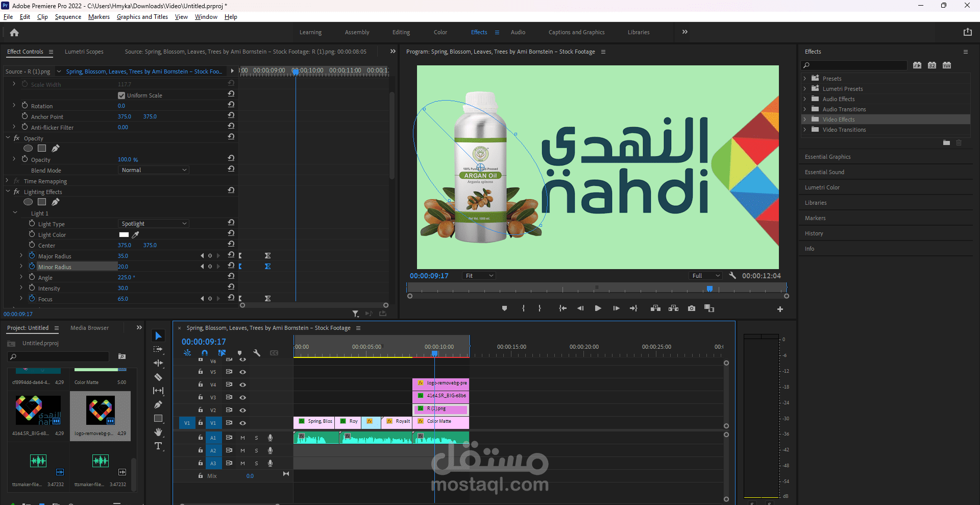Click Light Color white swatch
Screen dimensions: 980x505
tap(124, 235)
